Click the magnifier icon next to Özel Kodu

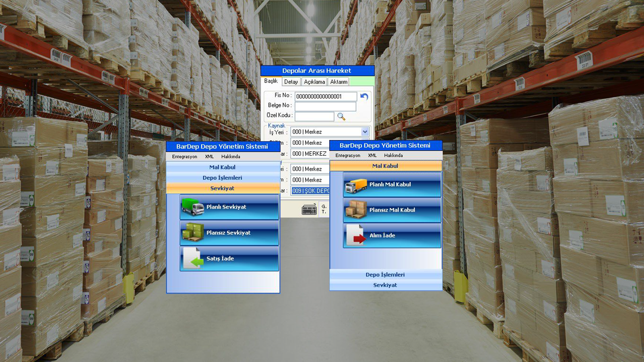click(x=341, y=117)
